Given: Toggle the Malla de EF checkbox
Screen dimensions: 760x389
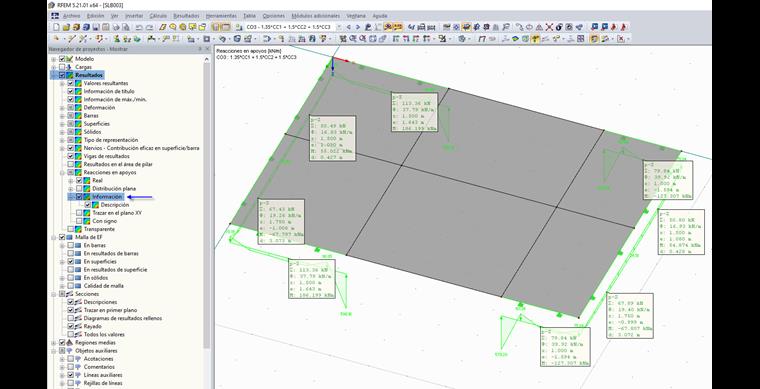Looking at the screenshot, I should pyautogui.click(x=62, y=237).
